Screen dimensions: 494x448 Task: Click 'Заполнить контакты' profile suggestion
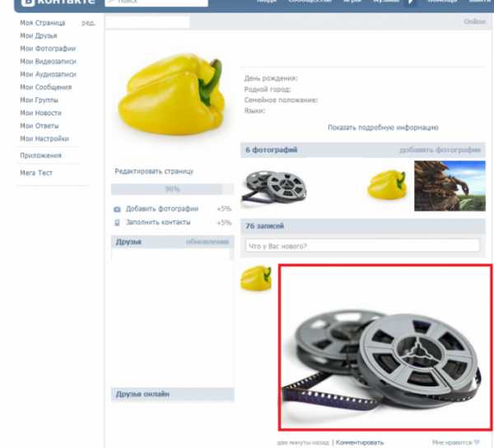point(158,222)
